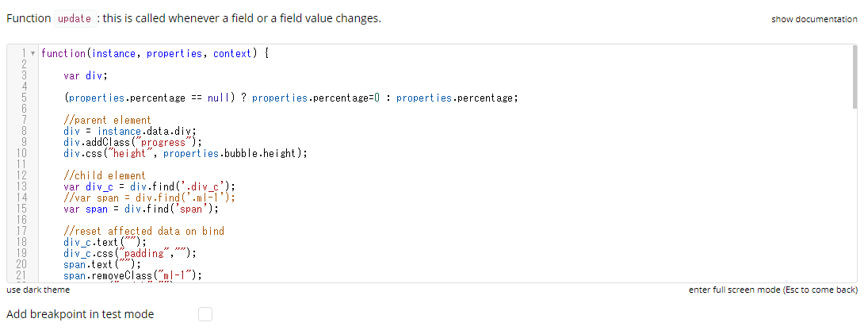This screenshot has height=334, width=868.
Task: Click the "var span = div.find('span')" line
Action: click(x=141, y=209)
